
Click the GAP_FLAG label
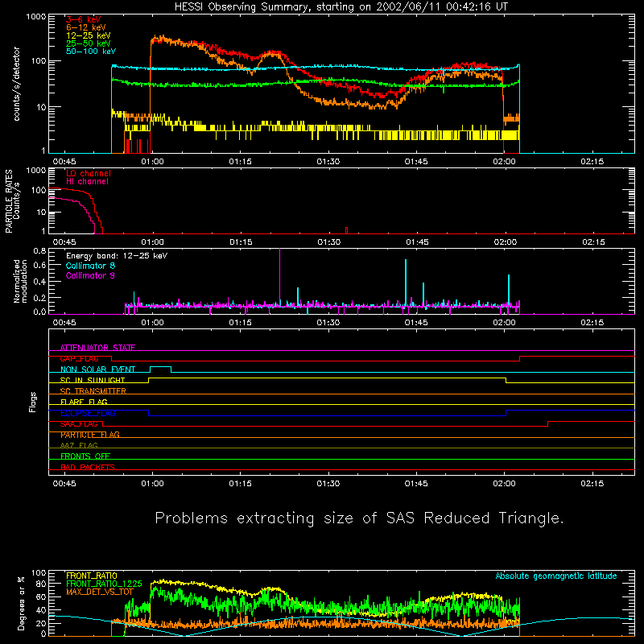[79, 358]
